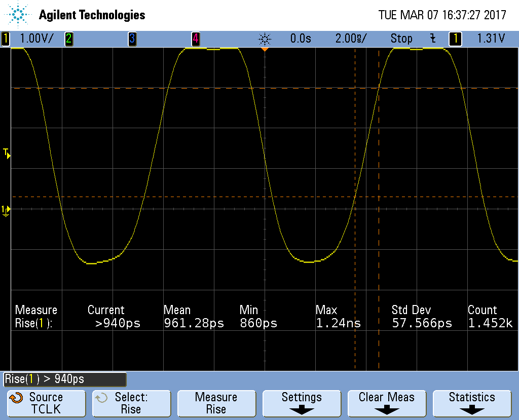Click the orange trigger time reference triangle

[x=264, y=50]
